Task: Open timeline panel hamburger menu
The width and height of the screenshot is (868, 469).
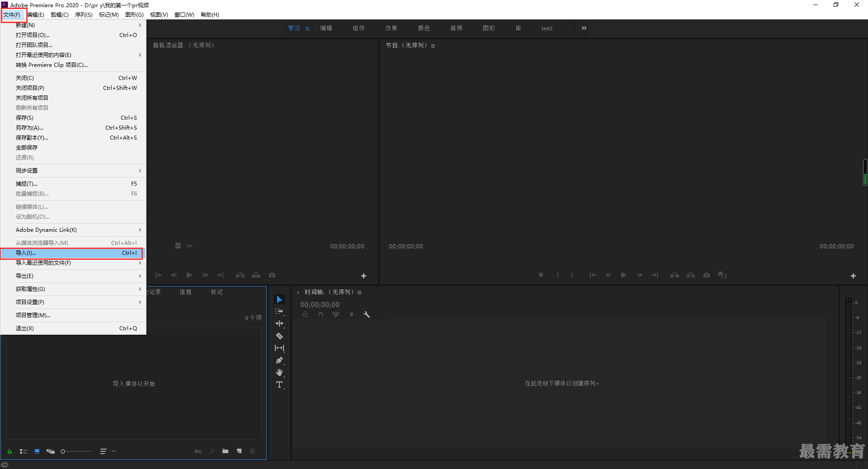Action: pos(359,293)
